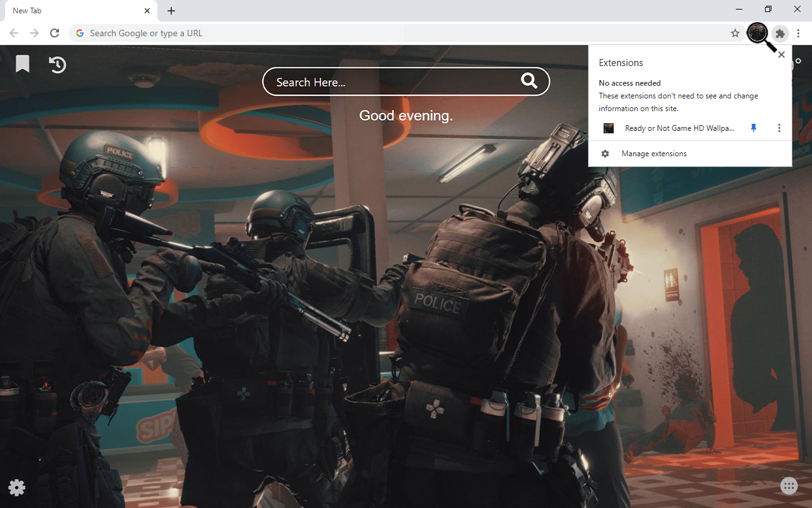
Task: Click the magnifier search icon in page search box
Action: click(529, 81)
